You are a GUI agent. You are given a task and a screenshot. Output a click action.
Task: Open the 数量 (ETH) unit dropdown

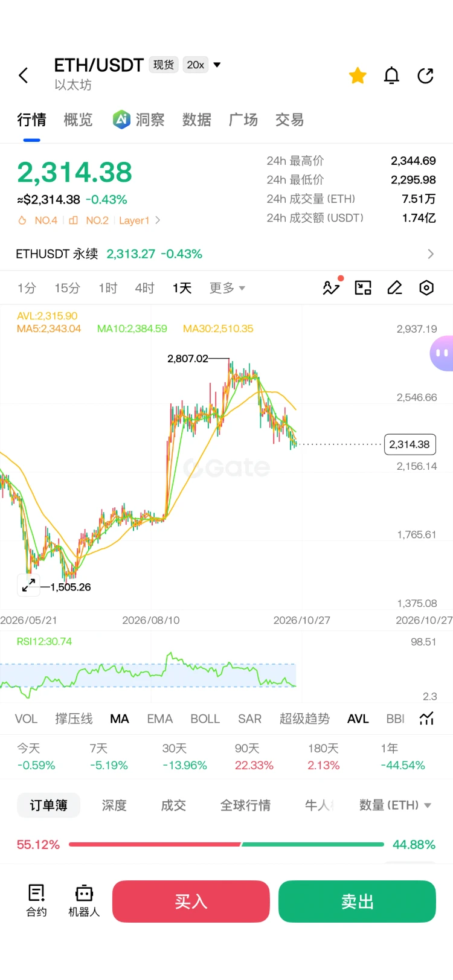pos(395,805)
